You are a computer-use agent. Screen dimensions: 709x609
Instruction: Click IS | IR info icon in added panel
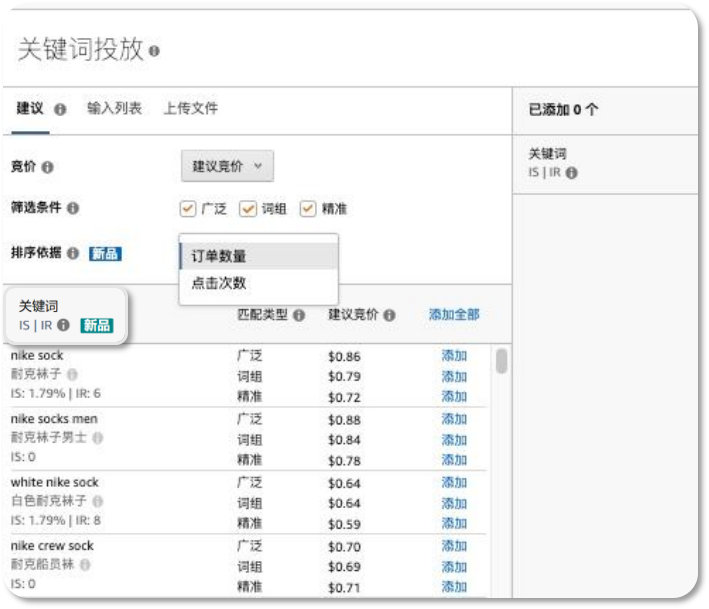pyautogui.click(x=572, y=173)
